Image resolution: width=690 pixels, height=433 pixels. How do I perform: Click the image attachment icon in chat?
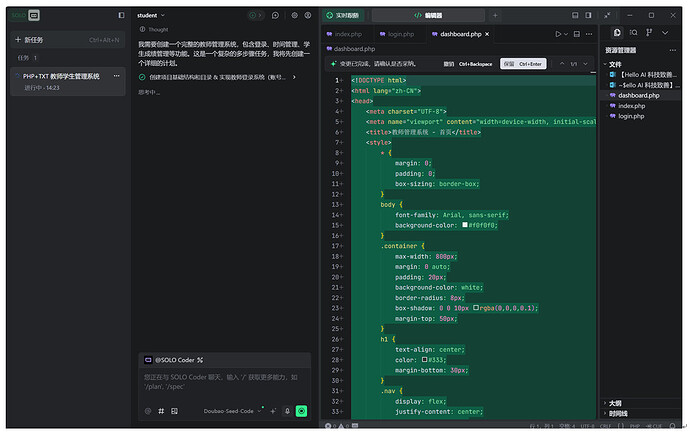click(x=174, y=410)
